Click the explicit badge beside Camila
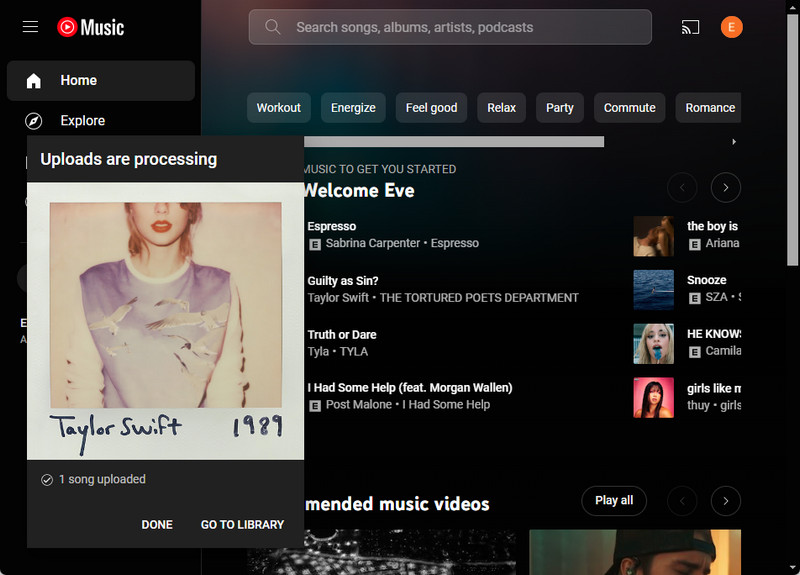Image resolution: width=800 pixels, height=575 pixels. click(694, 352)
